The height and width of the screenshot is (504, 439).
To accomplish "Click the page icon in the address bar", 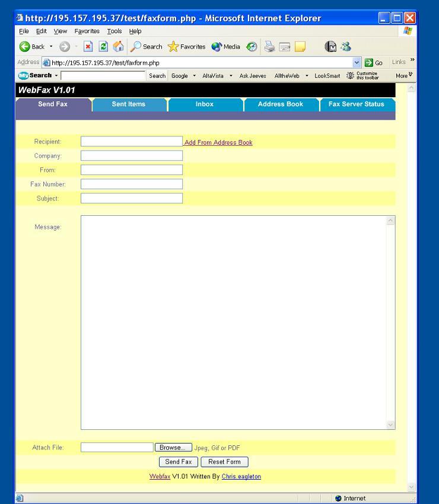I will tap(47, 62).
